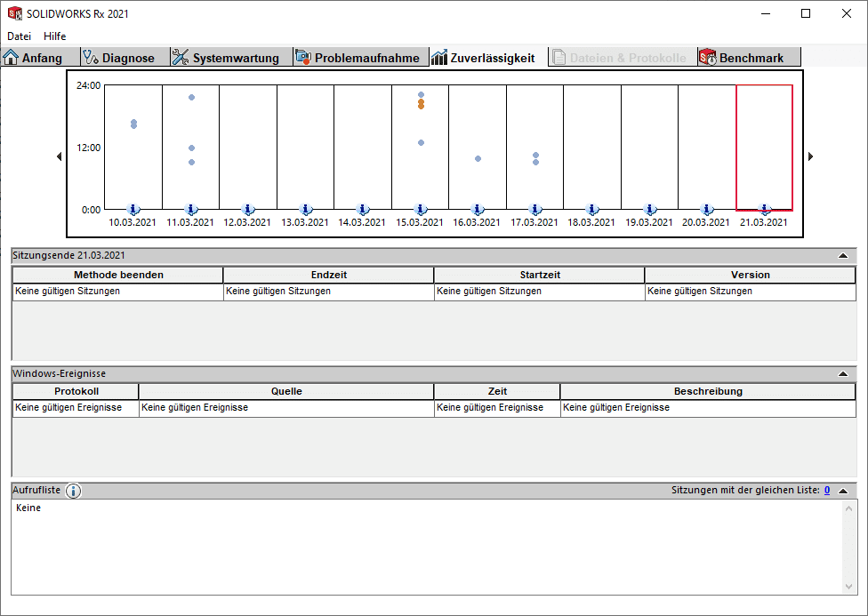
Task: Click the info icon under 17.03.2021
Action: [535, 210]
